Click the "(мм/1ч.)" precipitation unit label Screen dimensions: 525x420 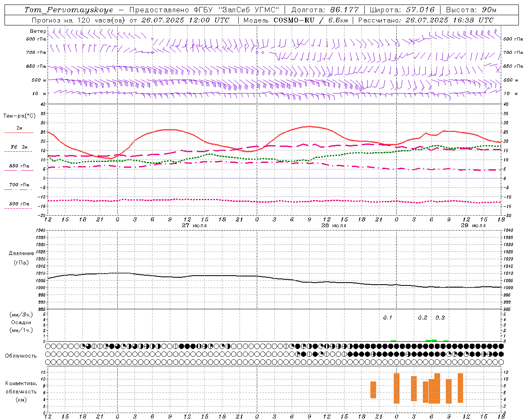pyautogui.click(x=21, y=330)
